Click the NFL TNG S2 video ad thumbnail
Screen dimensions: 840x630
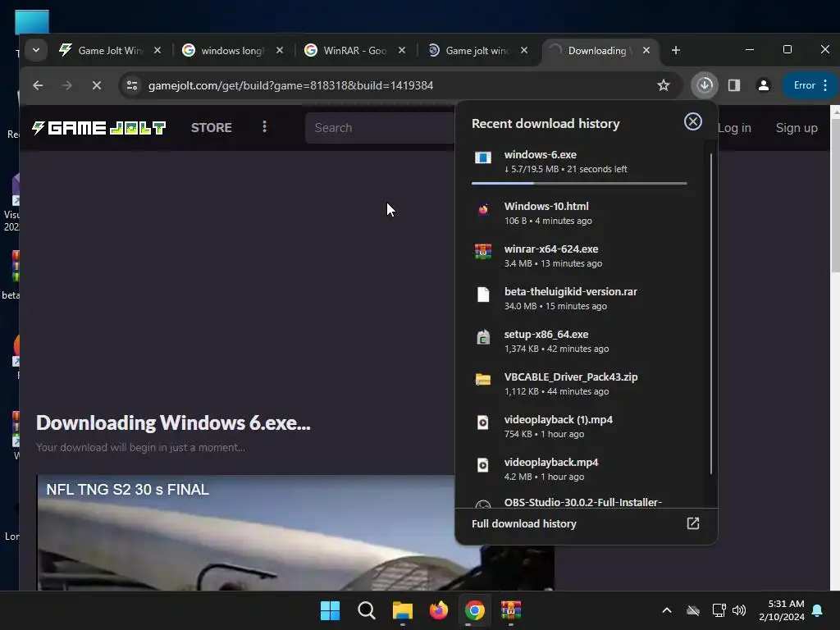[295, 532]
